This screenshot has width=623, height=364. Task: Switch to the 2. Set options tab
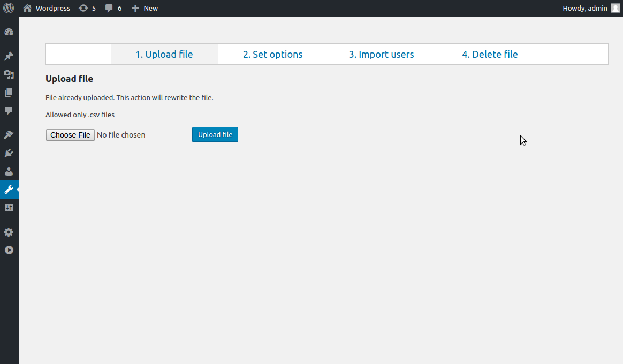click(272, 55)
